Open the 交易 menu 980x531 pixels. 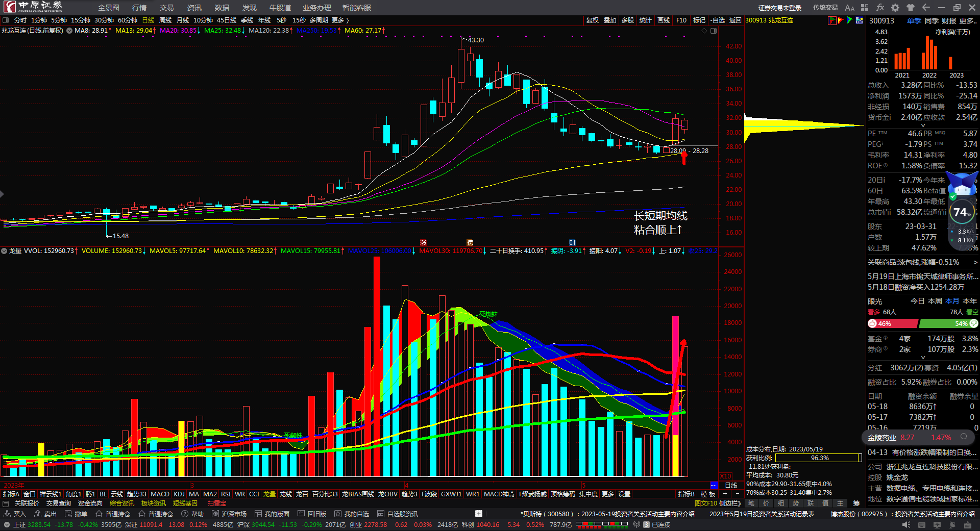coord(167,8)
